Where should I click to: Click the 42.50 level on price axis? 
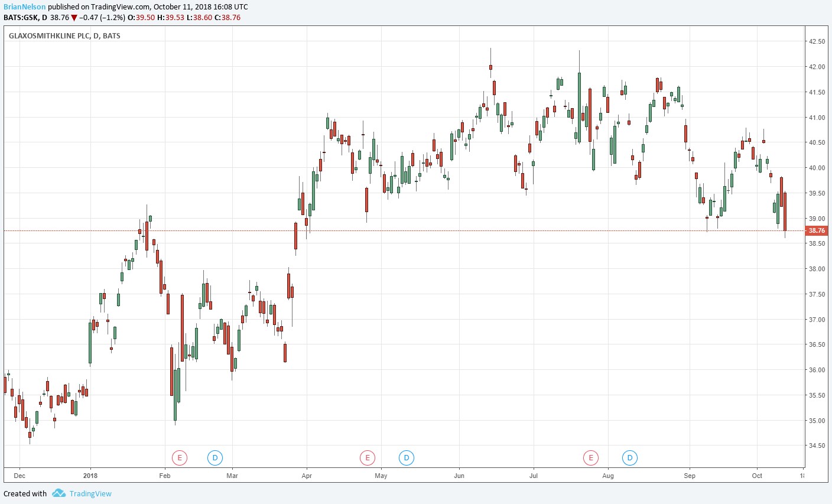[817, 41]
